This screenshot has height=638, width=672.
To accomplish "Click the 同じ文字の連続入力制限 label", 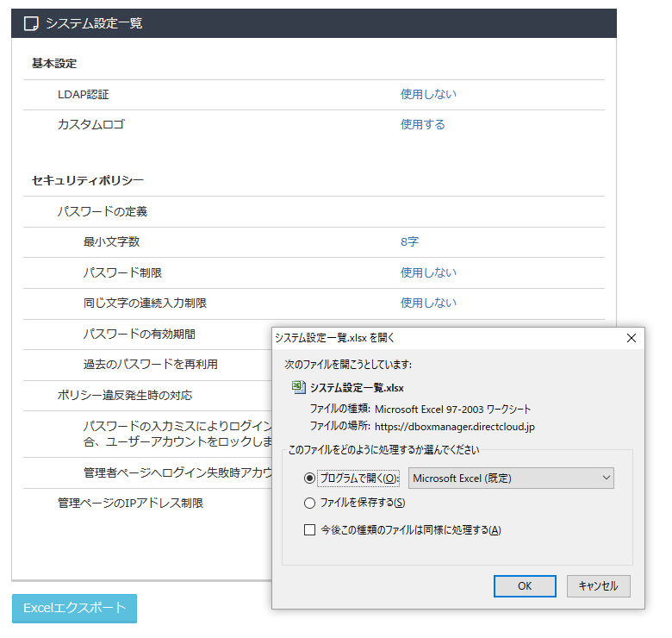I will click(145, 303).
